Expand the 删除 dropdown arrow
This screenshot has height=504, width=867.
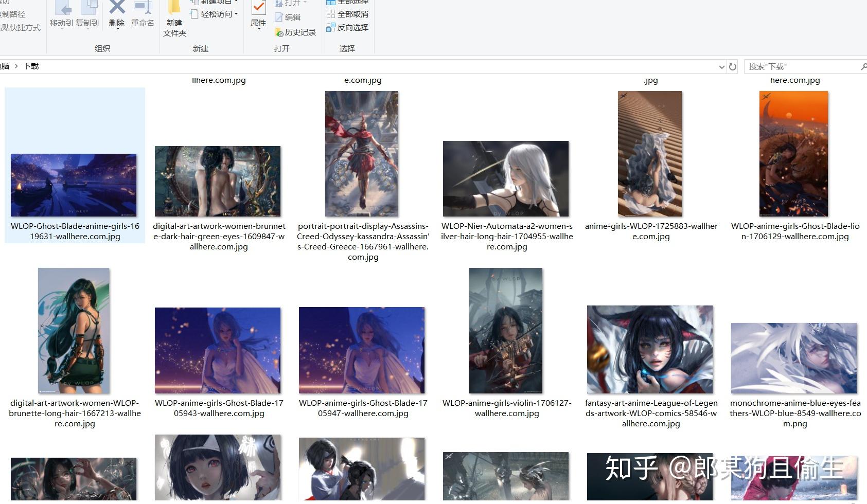click(117, 29)
